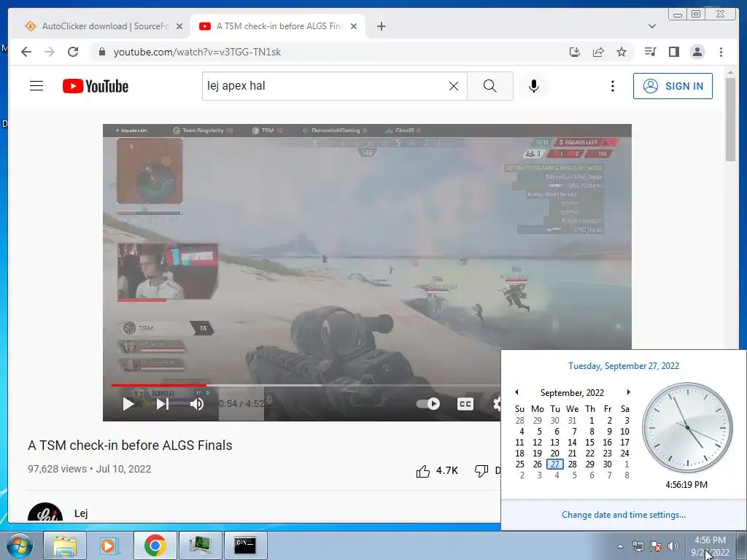
Task: Launch Windows Media Player from taskbar
Action: coord(109,545)
